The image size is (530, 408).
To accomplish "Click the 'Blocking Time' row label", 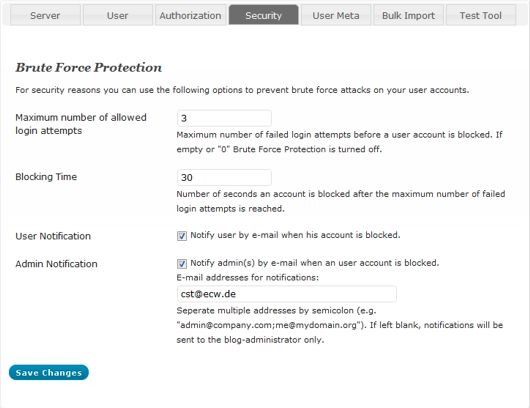I will pyautogui.click(x=46, y=176).
